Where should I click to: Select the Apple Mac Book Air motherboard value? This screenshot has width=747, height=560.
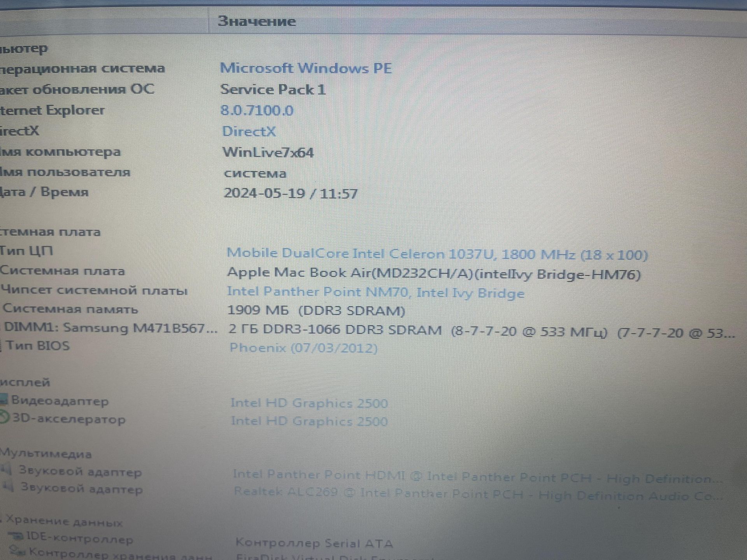[x=434, y=274]
